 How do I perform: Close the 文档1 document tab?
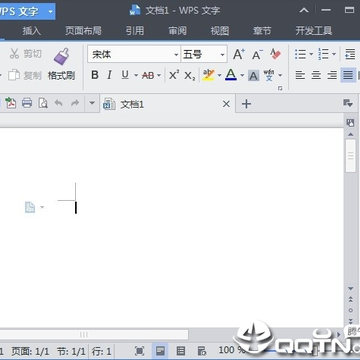226,104
